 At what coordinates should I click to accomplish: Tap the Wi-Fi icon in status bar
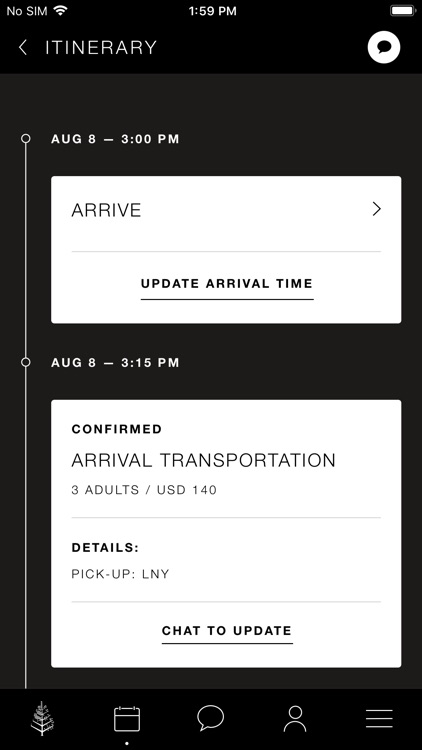click(60, 11)
